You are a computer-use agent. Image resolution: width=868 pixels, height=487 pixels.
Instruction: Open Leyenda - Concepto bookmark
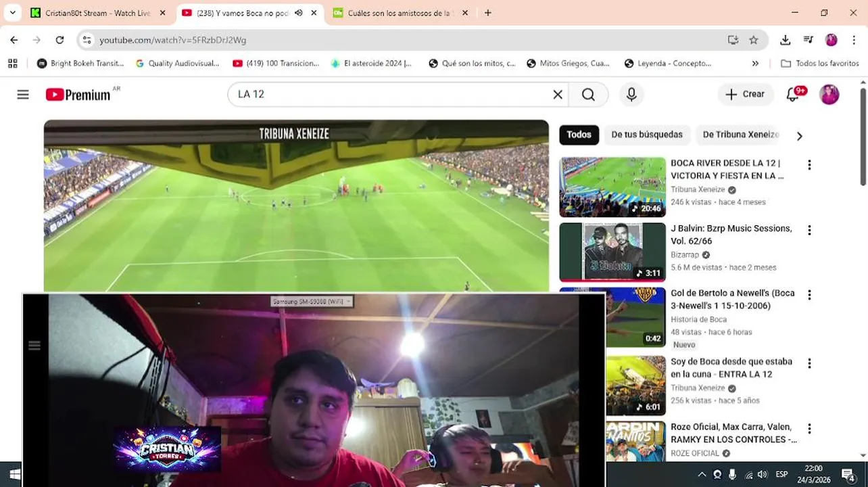tap(668, 64)
